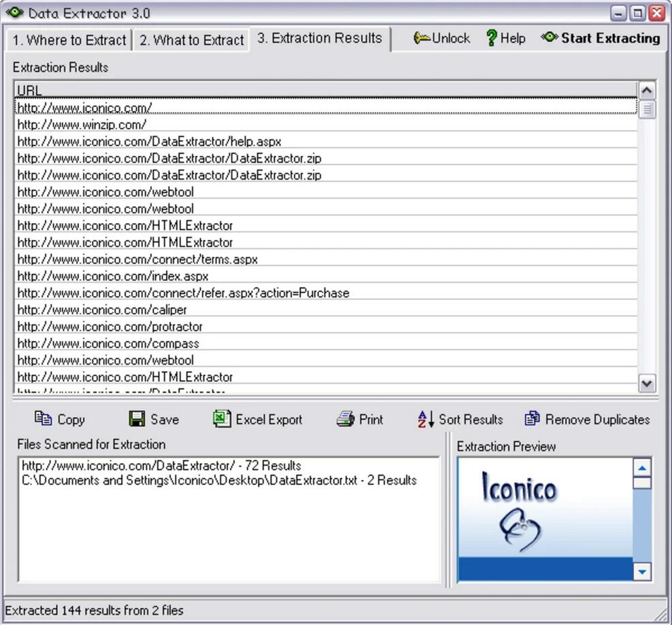Click Extraction Preview scroll up arrow
The height and width of the screenshot is (625, 672).
642,468
